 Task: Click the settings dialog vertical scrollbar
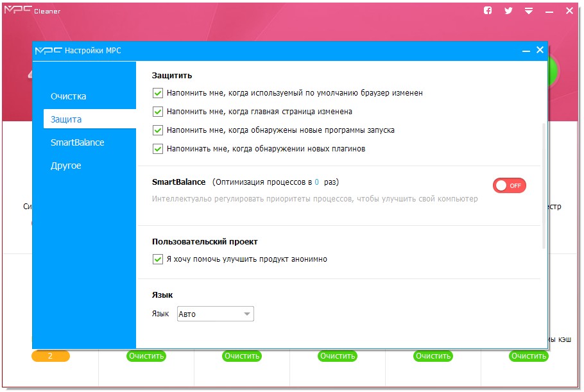point(544,186)
